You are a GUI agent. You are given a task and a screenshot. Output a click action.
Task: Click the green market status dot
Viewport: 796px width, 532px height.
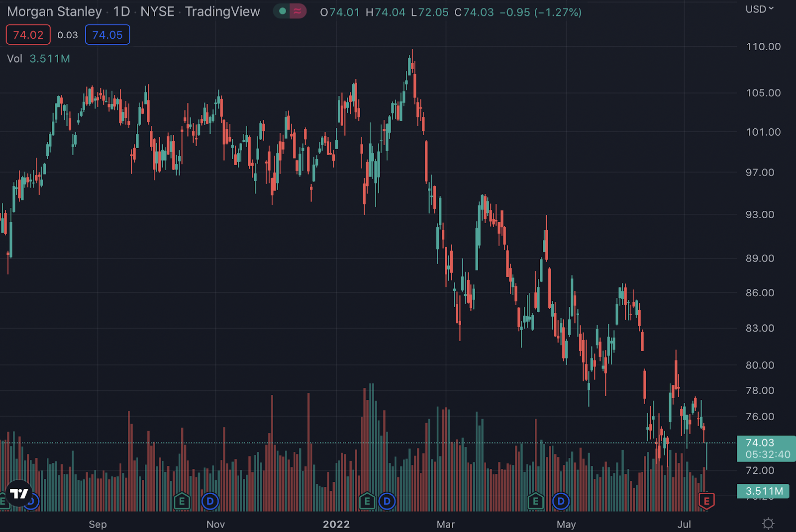pos(283,11)
